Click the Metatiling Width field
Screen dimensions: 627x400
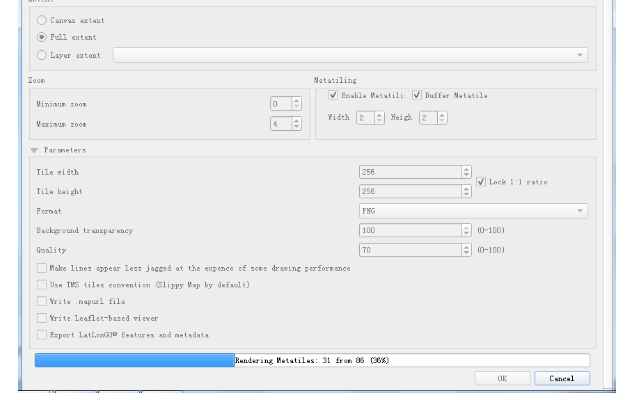[365, 118]
